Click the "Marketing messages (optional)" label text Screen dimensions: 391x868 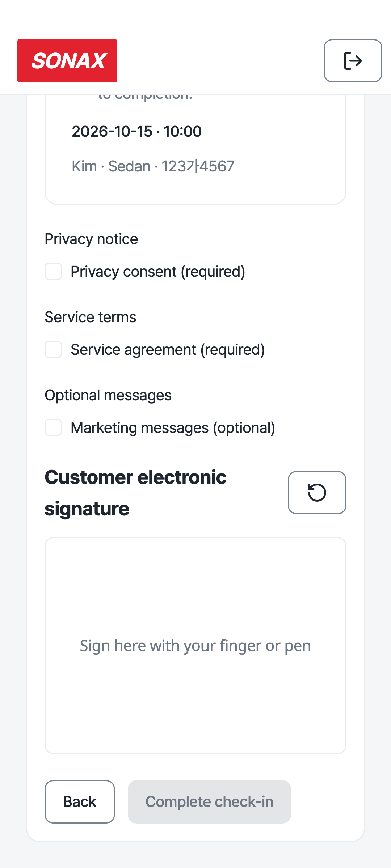pos(173,428)
